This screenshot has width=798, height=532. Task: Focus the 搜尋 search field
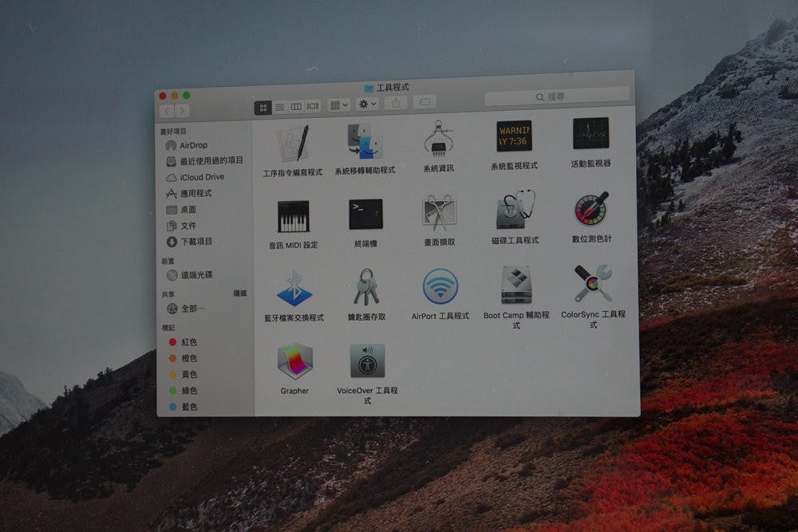click(557, 97)
